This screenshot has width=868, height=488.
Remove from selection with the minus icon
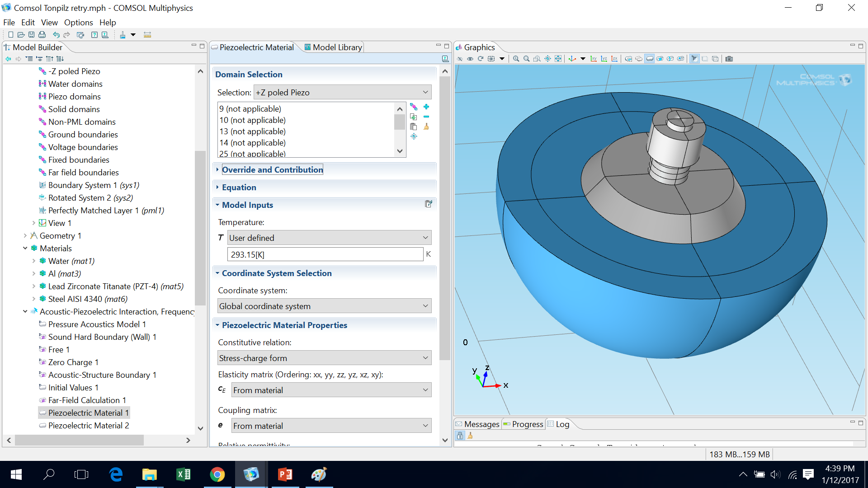(426, 117)
